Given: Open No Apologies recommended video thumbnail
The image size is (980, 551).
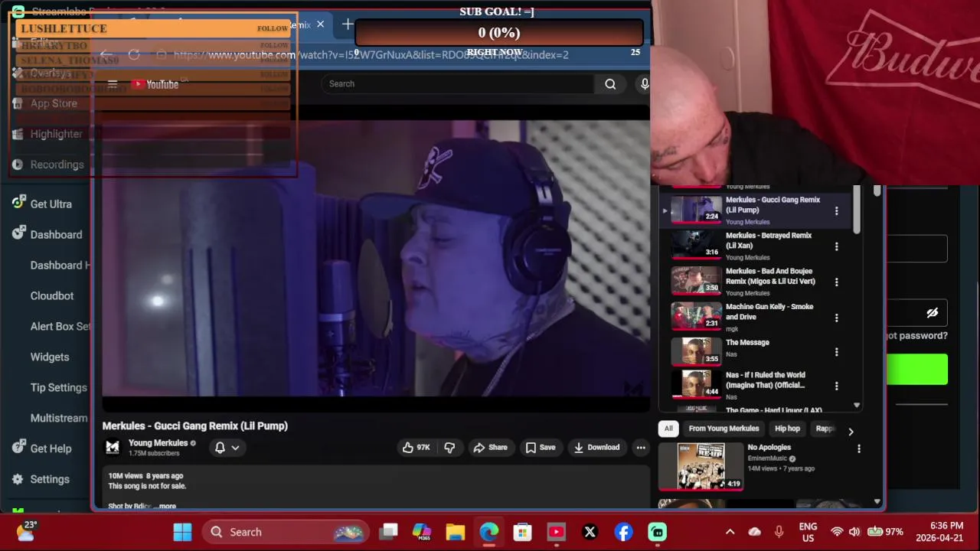Looking at the screenshot, I should tap(700, 466).
